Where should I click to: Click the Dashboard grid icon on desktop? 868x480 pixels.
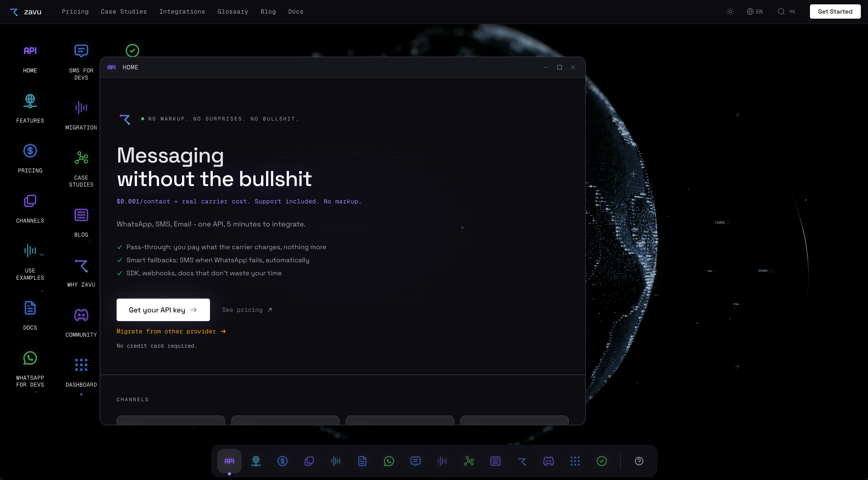tap(81, 365)
